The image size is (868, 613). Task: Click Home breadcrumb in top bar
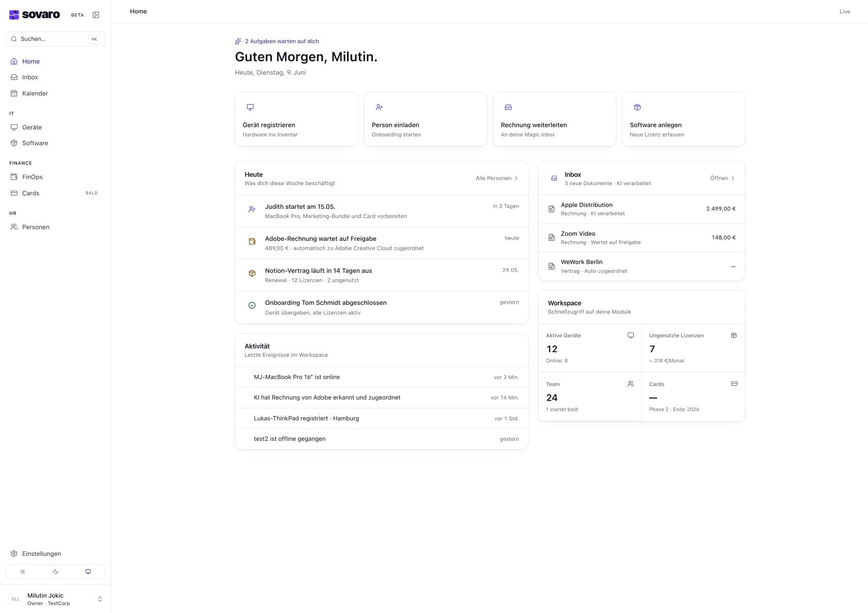138,11
